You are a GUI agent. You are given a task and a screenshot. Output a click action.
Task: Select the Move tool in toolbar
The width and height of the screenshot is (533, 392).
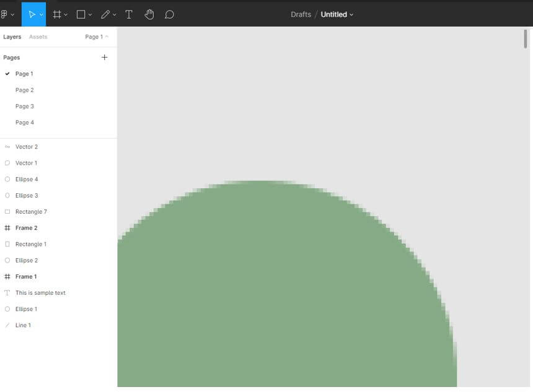pyautogui.click(x=32, y=15)
